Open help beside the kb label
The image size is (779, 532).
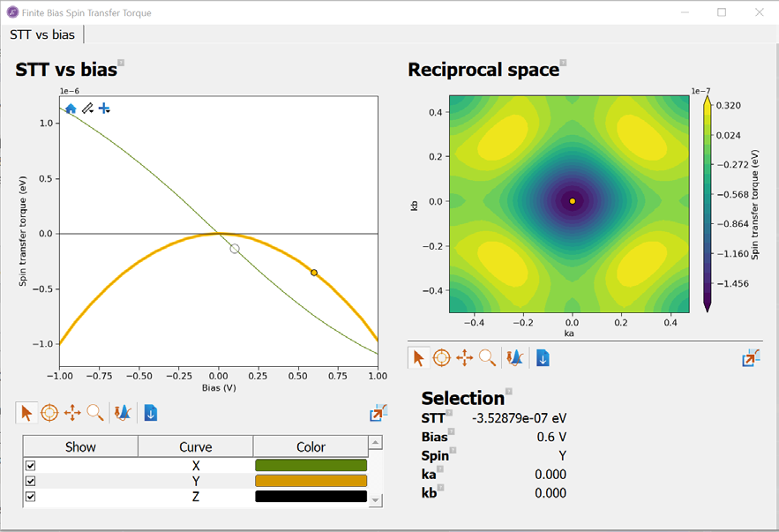pyautogui.click(x=440, y=487)
